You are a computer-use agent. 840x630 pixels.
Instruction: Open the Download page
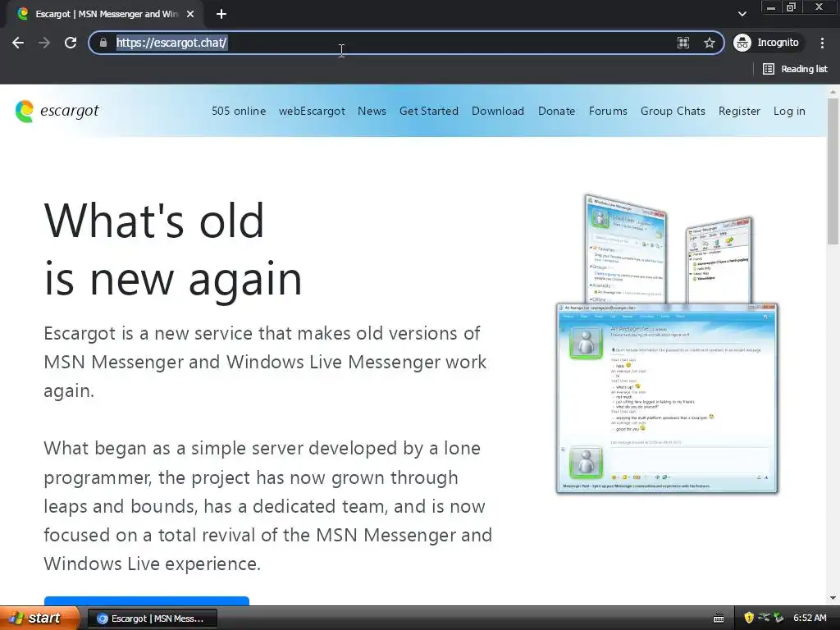coord(498,111)
